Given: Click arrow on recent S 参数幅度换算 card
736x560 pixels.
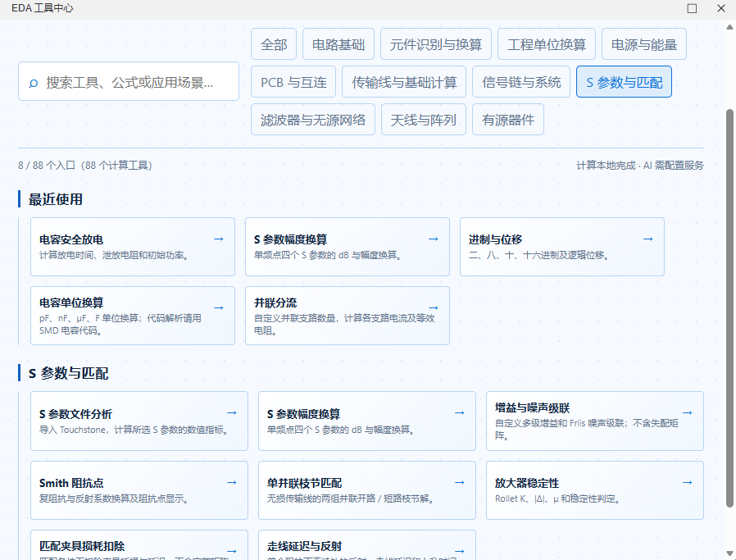Looking at the screenshot, I should coord(434,239).
